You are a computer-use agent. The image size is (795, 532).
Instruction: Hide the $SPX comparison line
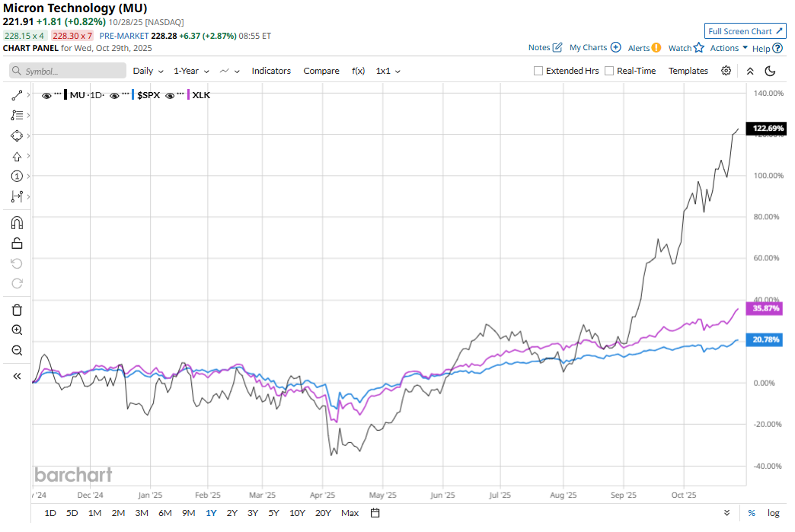115,95
